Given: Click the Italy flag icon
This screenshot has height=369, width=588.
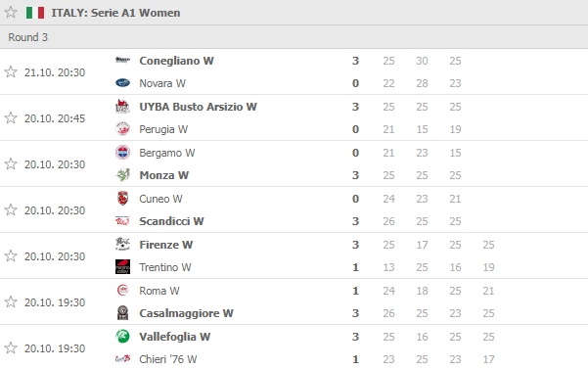Looking at the screenshot, I should click(35, 13).
